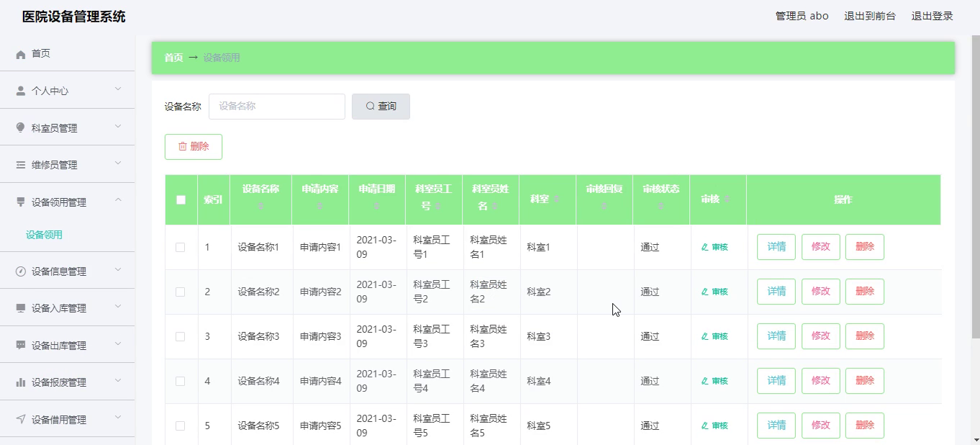This screenshot has width=980, height=445.
Task: Click the arrow icon next to 设备借用管理
Action: click(21, 419)
